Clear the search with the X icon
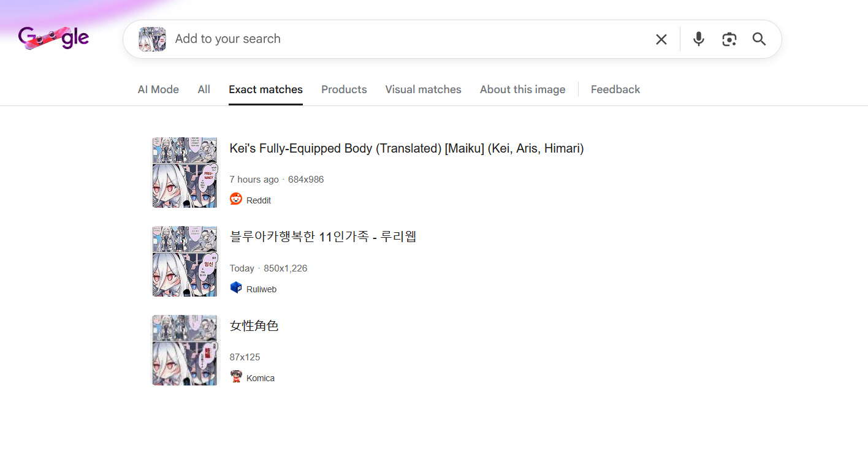Image resolution: width=868 pixels, height=459 pixels. click(661, 39)
